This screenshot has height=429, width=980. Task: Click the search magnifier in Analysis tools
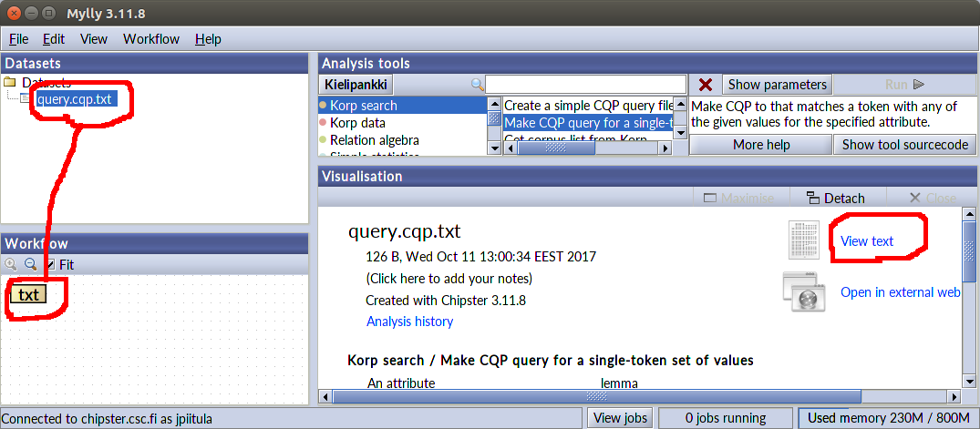coord(477,85)
